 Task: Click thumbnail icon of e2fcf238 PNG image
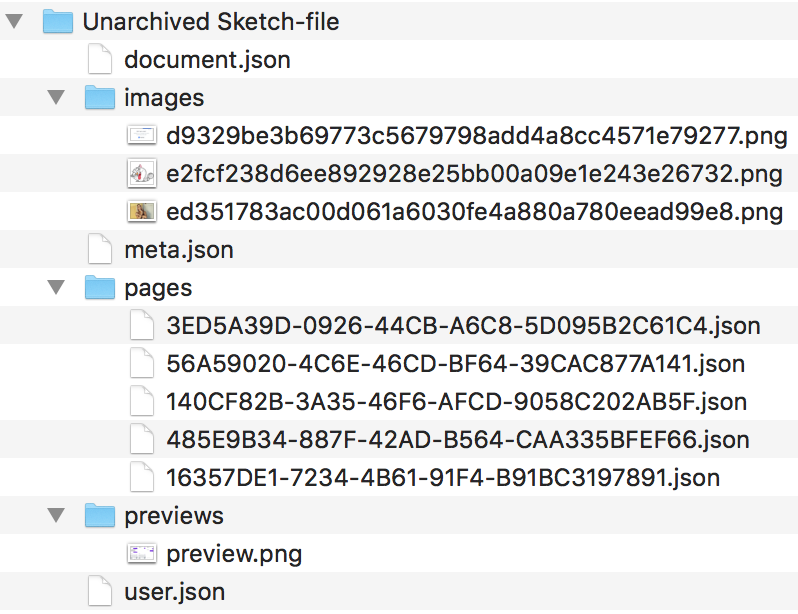point(142,173)
